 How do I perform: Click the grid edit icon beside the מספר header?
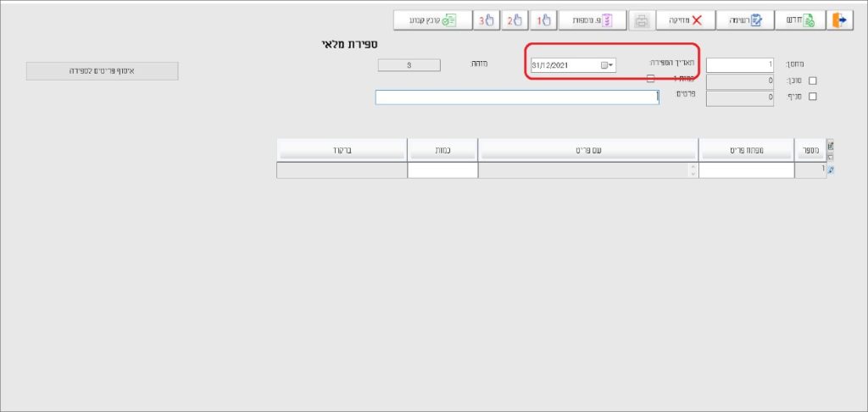(x=830, y=146)
